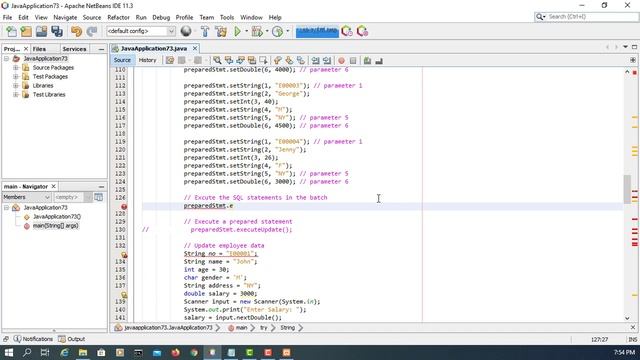Click the Profile Project clock icon

(278, 31)
